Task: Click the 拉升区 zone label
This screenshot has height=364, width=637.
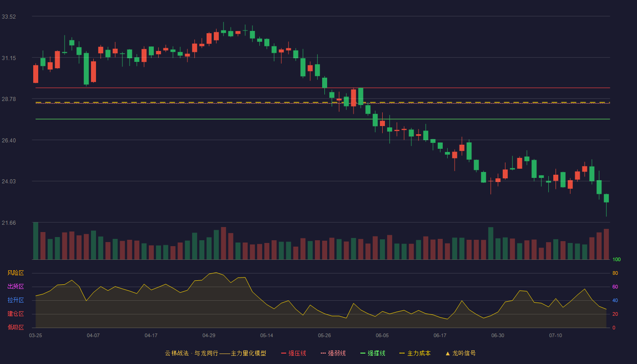Action: (15, 300)
